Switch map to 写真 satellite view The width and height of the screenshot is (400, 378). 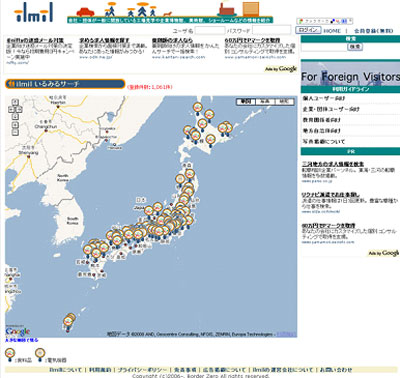[x=265, y=101]
